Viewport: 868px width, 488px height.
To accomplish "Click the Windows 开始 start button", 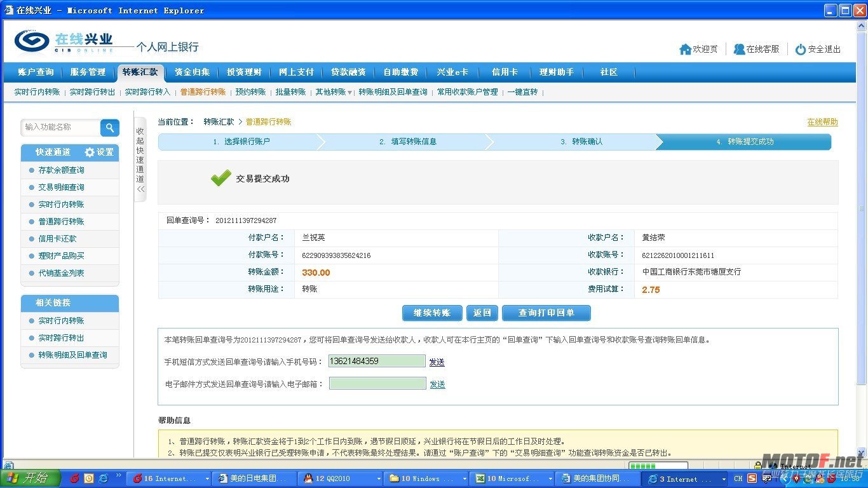I will [x=31, y=478].
